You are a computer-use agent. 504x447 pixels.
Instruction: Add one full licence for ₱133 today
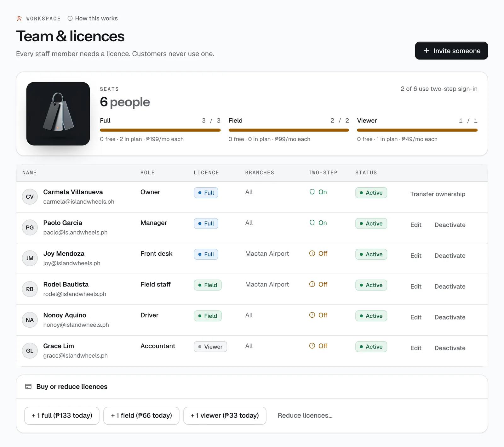pyautogui.click(x=62, y=416)
